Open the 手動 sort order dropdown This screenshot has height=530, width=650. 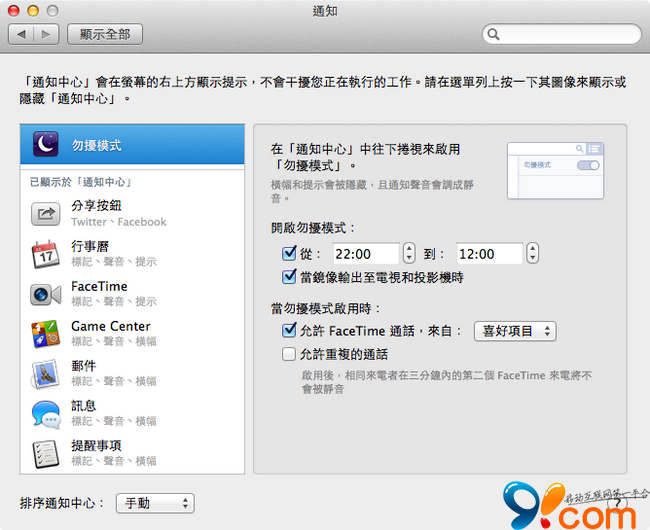(x=155, y=503)
